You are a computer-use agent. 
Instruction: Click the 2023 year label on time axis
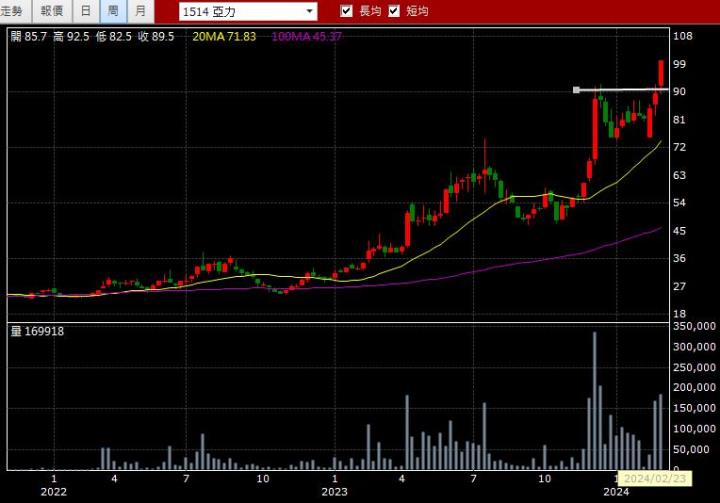[333, 491]
